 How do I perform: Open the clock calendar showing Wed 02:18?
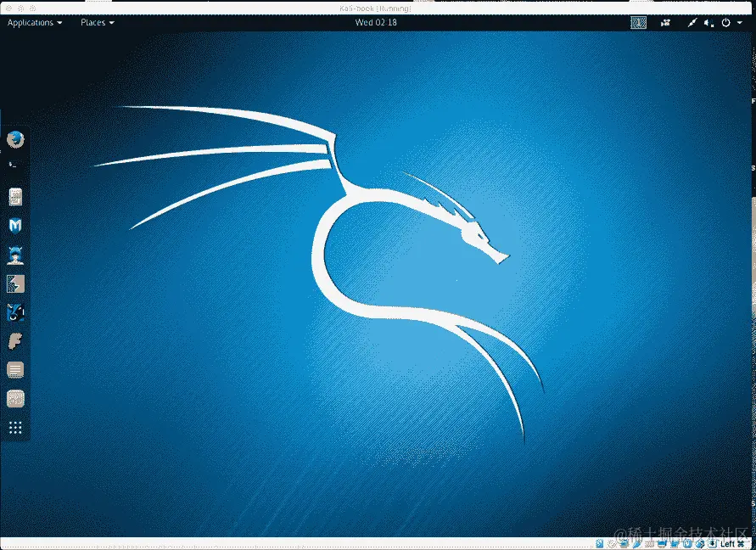pyautogui.click(x=376, y=22)
